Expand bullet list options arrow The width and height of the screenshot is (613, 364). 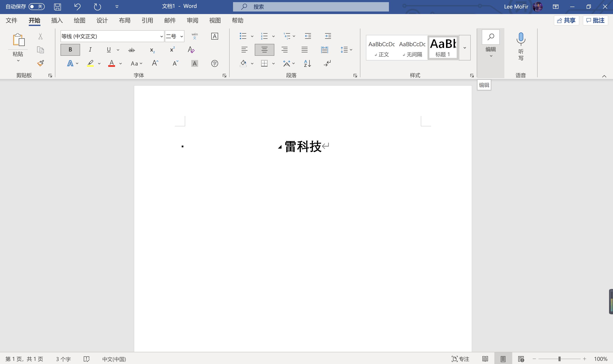click(x=252, y=36)
